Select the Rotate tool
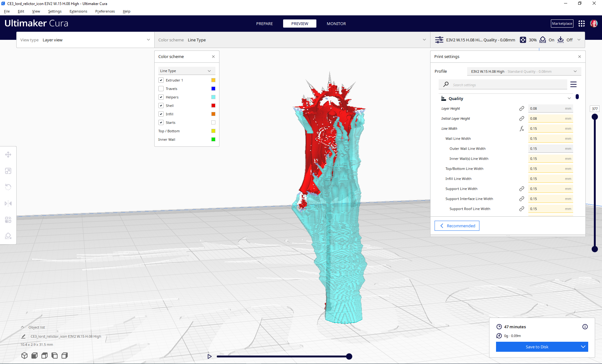 pyautogui.click(x=8, y=187)
